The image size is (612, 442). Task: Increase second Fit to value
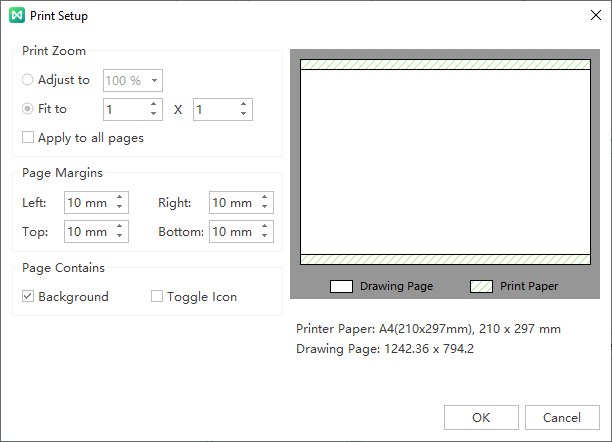(244, 104)
